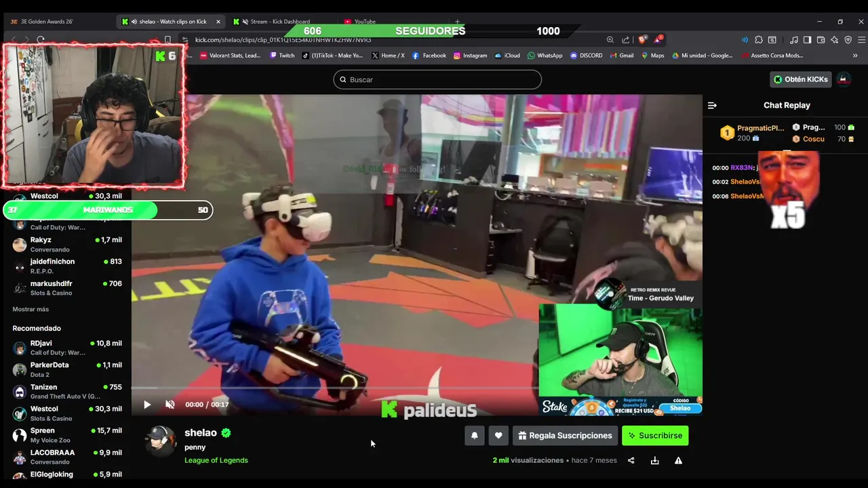Open RDjavi recommended channel
The height and width of the screenshot is (488, 868).
67,348
